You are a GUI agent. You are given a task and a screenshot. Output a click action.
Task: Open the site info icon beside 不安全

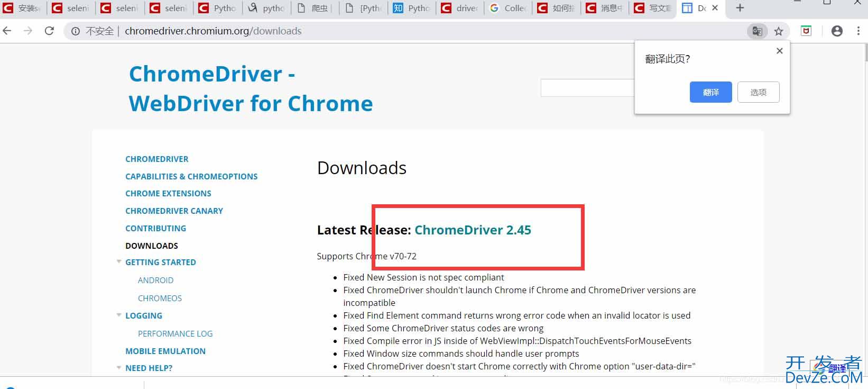tap(76, 31)
